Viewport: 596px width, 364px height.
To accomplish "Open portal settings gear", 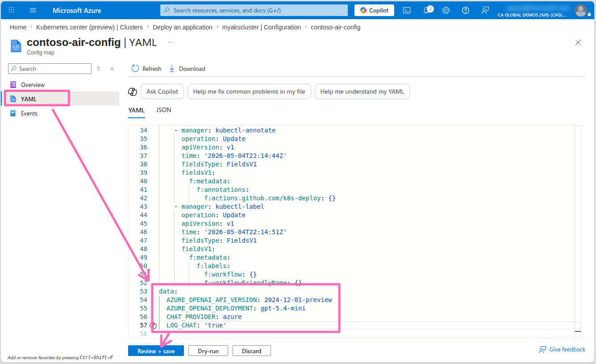I will pyautogui.click(x=446, y=10).
